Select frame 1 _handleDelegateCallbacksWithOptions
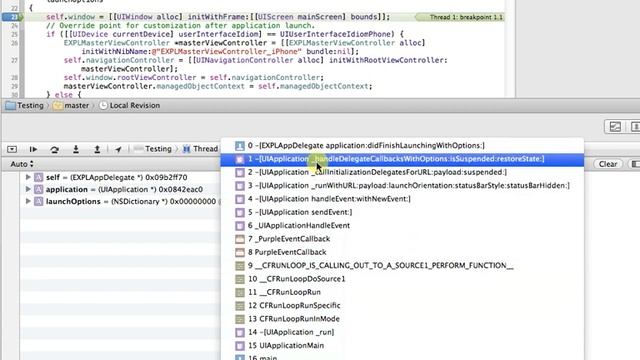 click(x=402, y=159)
